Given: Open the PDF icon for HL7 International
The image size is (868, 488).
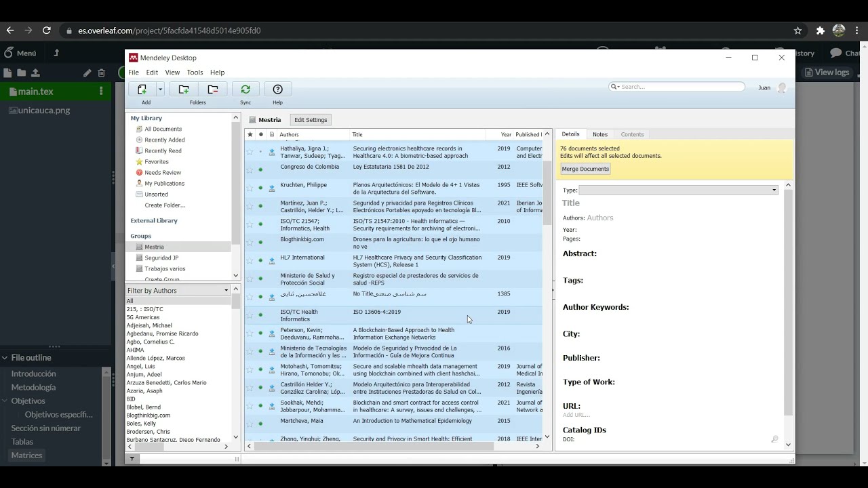Looking at the screenshot, I should tap(272, 260).
